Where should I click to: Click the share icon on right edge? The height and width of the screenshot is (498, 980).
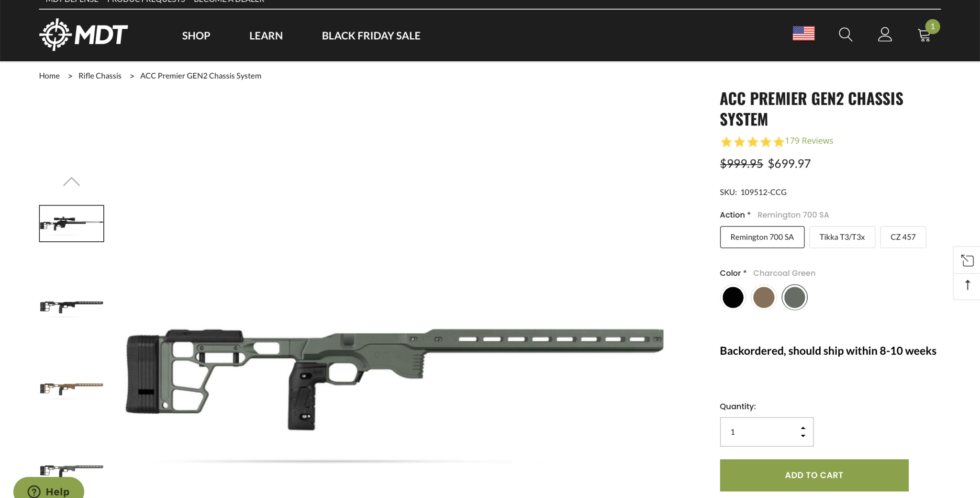[x=967, y=260]
